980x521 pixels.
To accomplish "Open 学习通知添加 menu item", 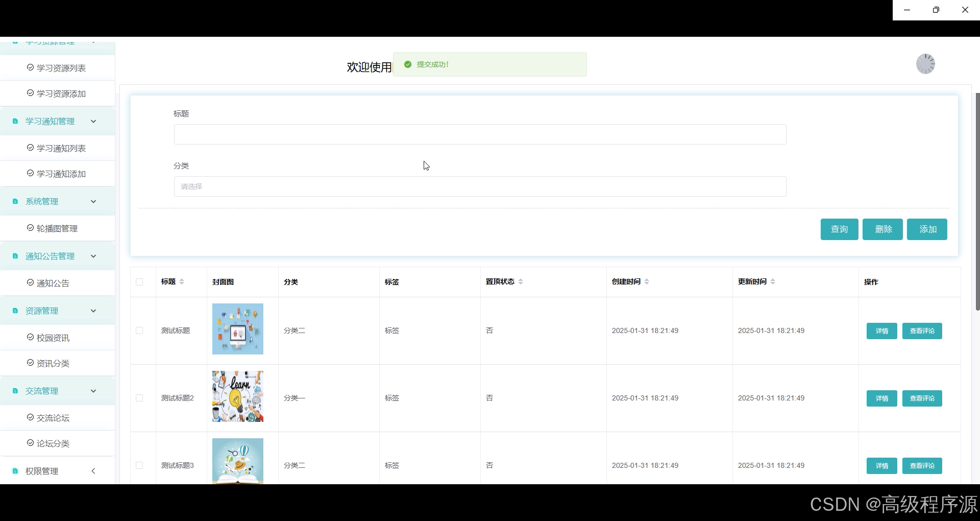I will tap(57, 174).
